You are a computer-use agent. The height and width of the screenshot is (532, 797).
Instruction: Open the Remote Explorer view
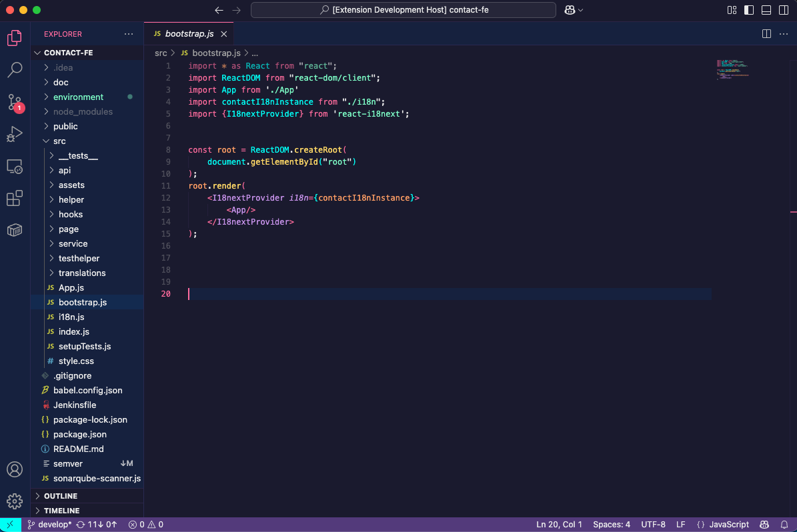[x=15, y=166]
